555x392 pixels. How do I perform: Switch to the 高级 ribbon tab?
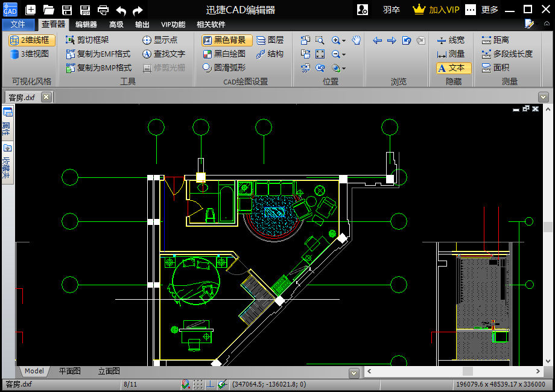coord(116,24)
